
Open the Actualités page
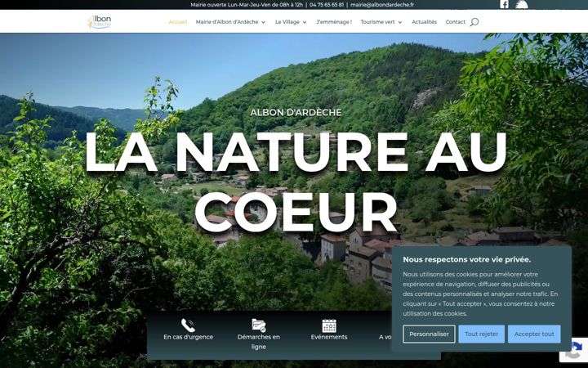tap(424, 22)
